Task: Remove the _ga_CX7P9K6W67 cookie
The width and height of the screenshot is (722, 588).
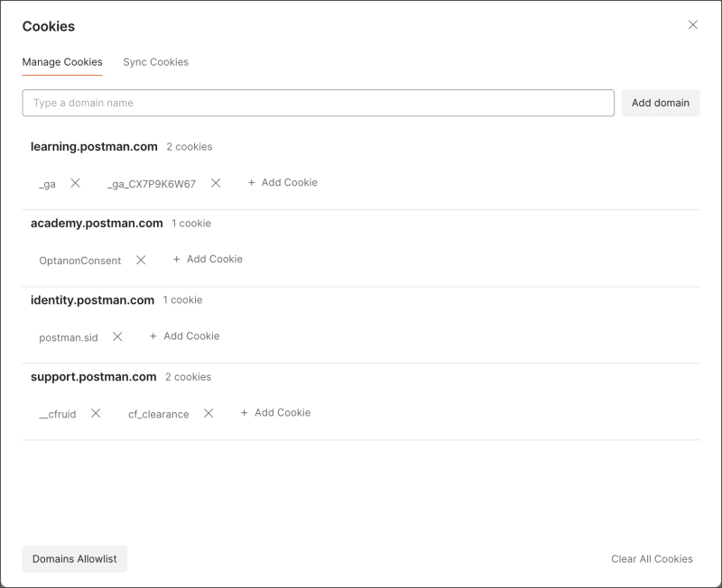Action: coord(216,183)
